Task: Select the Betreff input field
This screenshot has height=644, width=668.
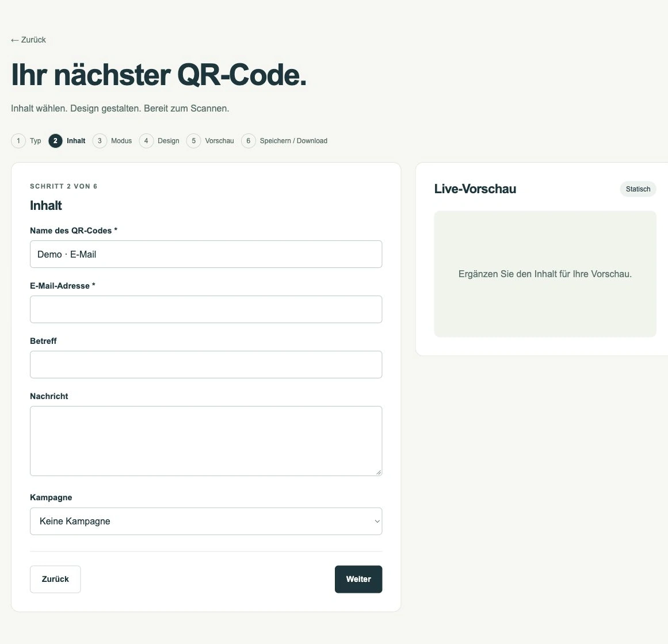Action: [206, 365]
